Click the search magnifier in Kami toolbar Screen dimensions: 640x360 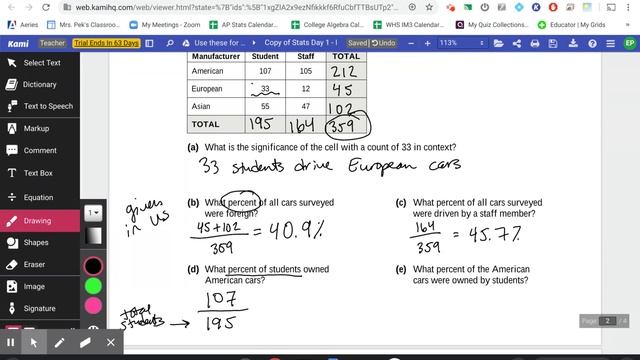pyautogui.click(x=169, y=43)
